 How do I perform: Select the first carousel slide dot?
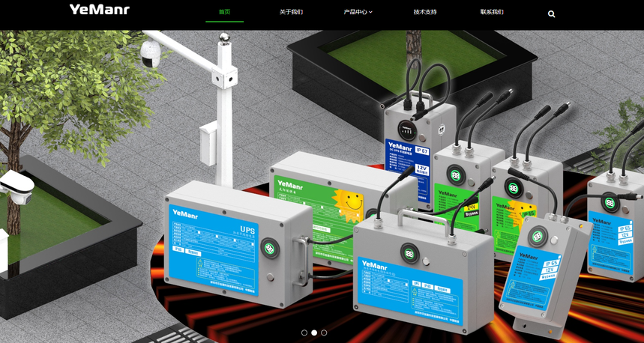coord(304,333)
